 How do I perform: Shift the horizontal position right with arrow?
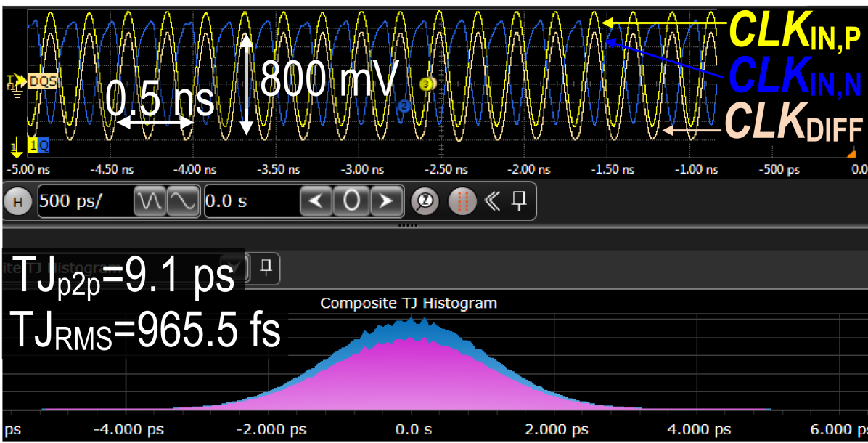pyautogui.click(x=386, y=201)
